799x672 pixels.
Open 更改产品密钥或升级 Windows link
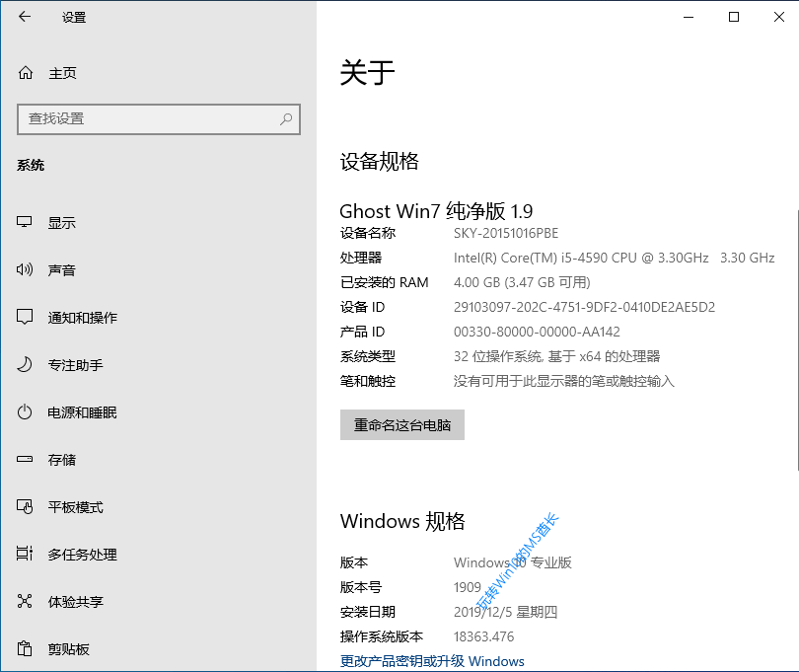(x=432, y=661)
